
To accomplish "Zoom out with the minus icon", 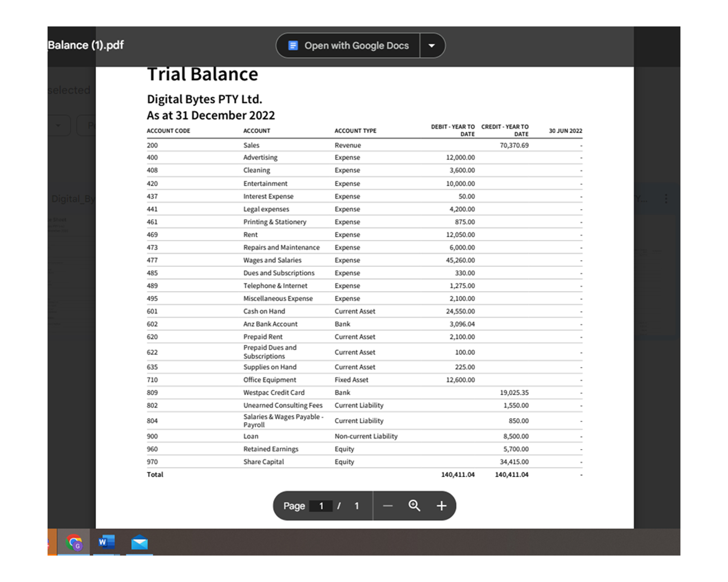I will (x=388, y=505).
